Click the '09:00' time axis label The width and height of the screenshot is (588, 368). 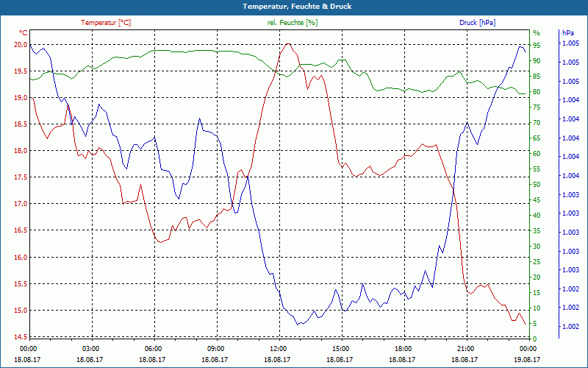pyautogui.click(x=215, y=348)
